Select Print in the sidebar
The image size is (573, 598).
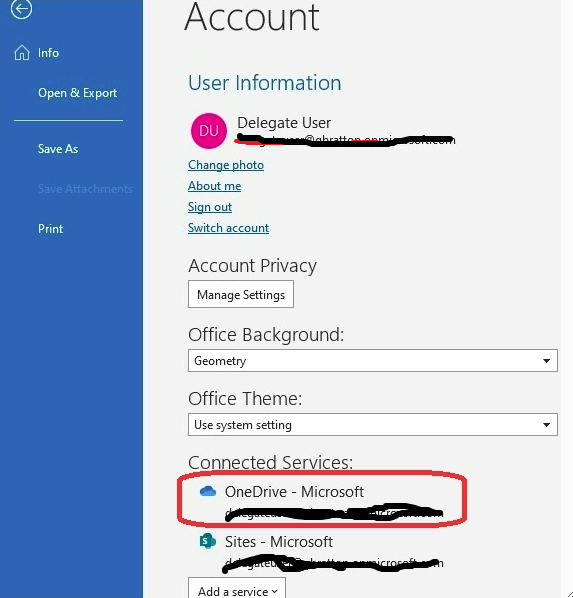pyautogui.click(x=50, y=229)
